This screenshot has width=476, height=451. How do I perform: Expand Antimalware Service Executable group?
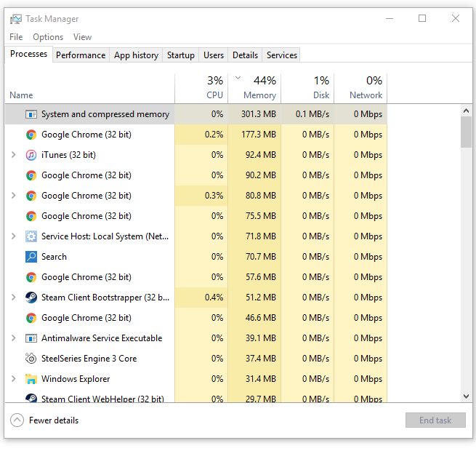tap(13, 338)
